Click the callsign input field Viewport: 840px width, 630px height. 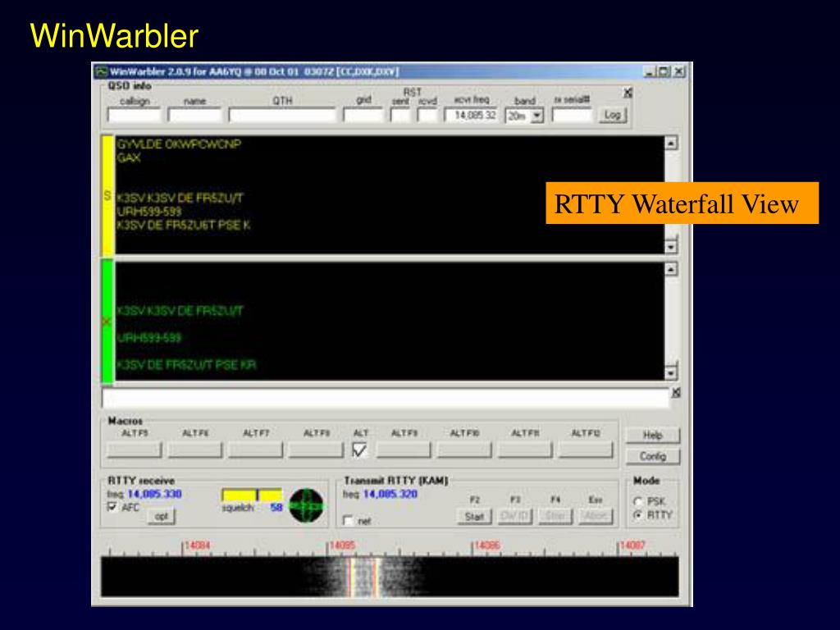click(135, 115)
